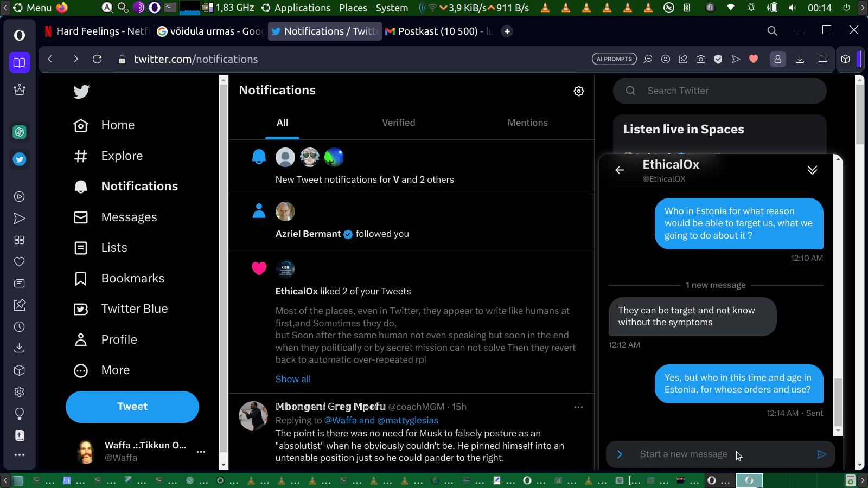Click the blue Tweet button
868x488 pixels.
[x=132, y=407]
